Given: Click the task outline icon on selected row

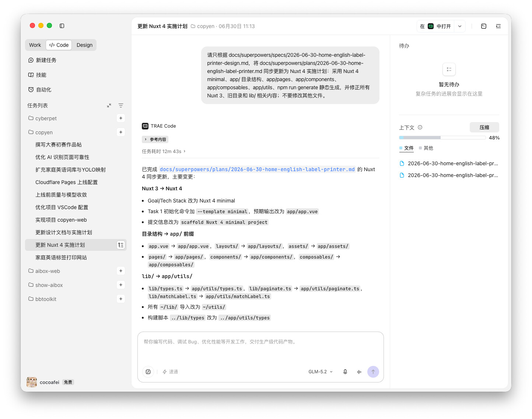Looking at the screenshot, I should 121,245.
